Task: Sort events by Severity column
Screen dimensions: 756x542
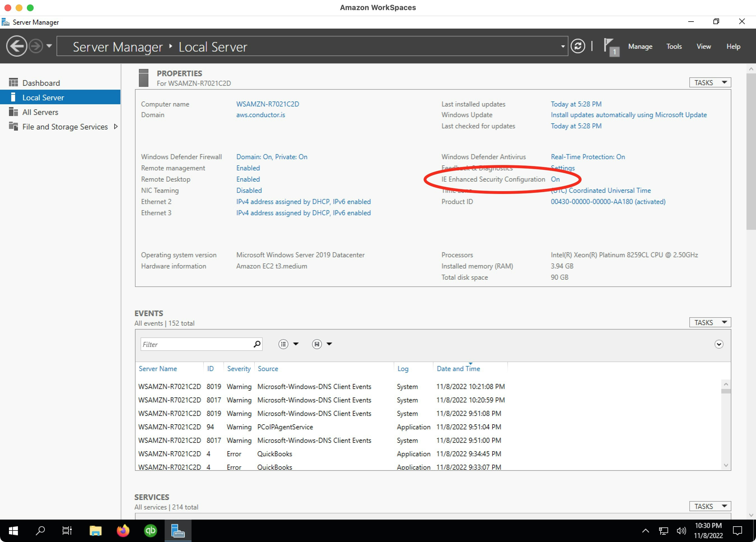Action: click(x=239, y=369)
